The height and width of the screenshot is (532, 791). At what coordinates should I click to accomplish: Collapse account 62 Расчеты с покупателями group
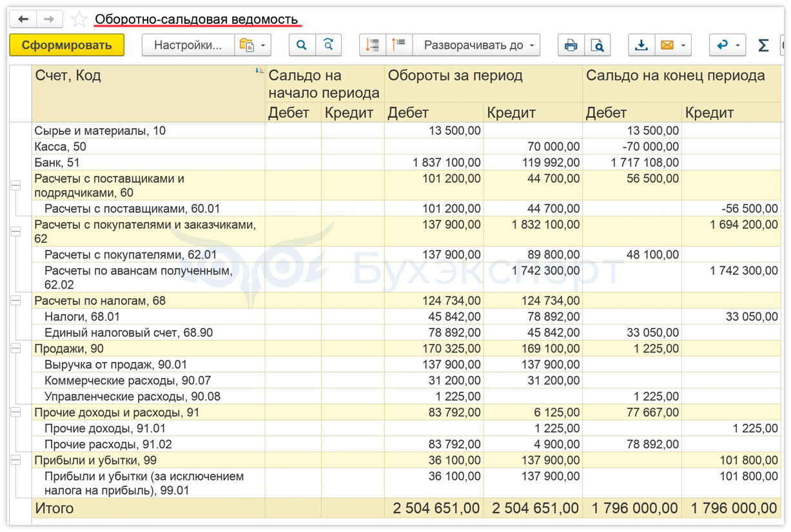16,231
